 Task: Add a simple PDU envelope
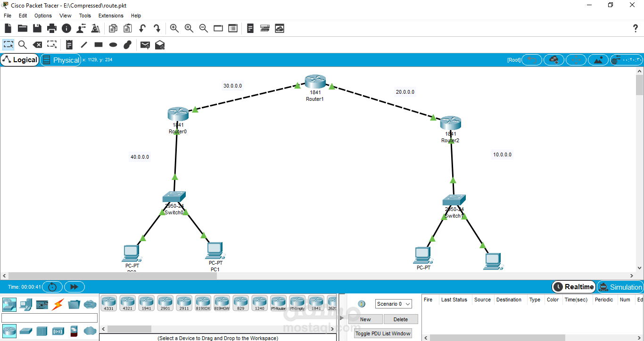click(145, 45)
